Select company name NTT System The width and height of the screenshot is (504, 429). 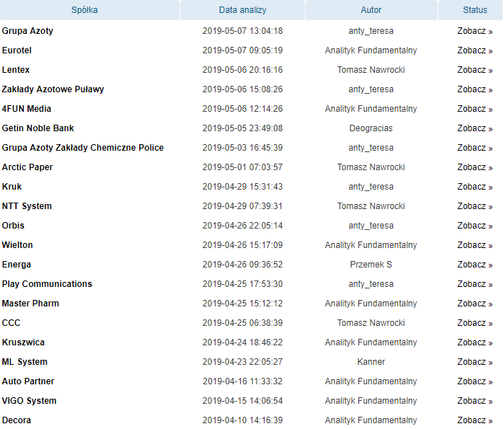coord(27,206)
